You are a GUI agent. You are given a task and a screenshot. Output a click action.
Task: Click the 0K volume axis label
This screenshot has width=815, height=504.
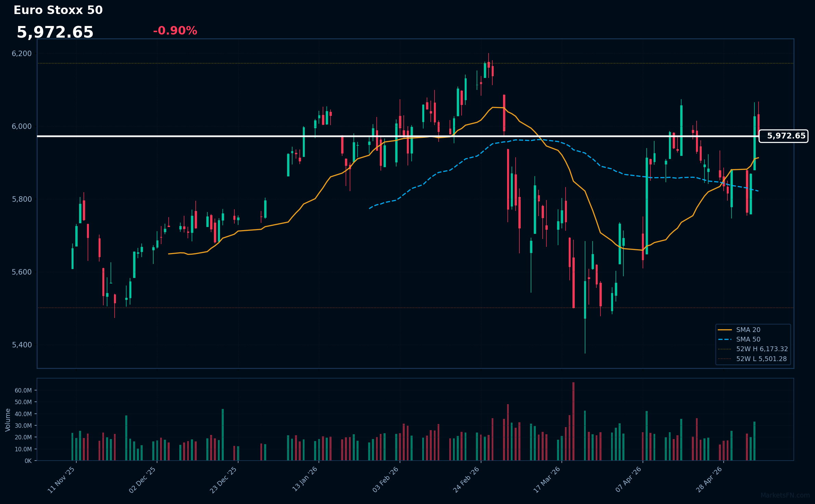[28, 461]
